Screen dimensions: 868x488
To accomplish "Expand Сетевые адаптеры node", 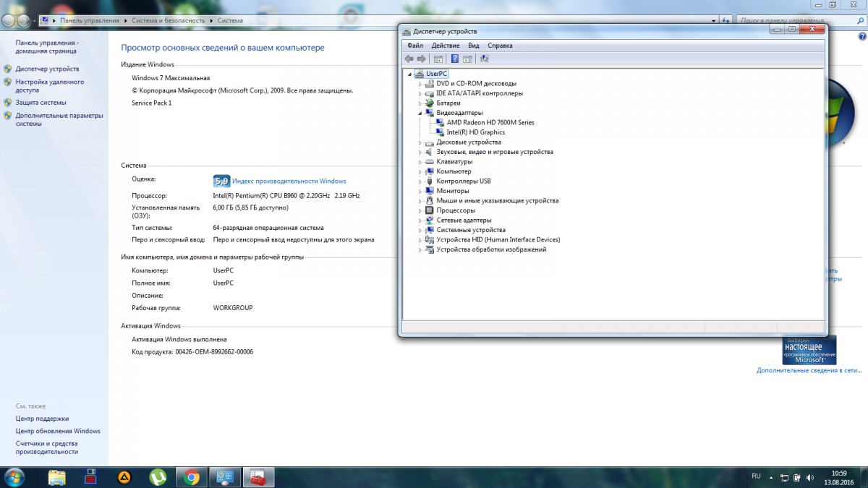I will (420, 221).
